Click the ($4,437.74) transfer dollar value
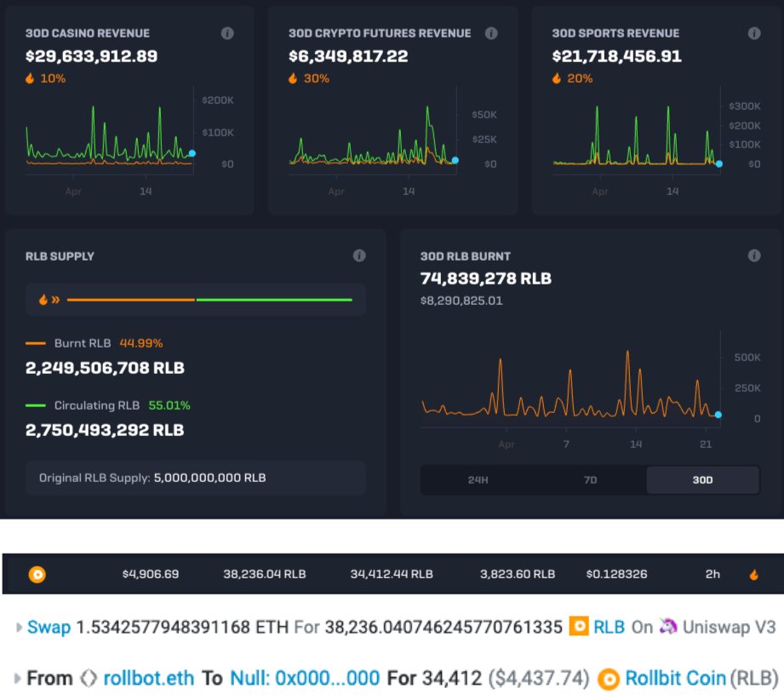Screen dimensions: 784x700 coord(539,679)
